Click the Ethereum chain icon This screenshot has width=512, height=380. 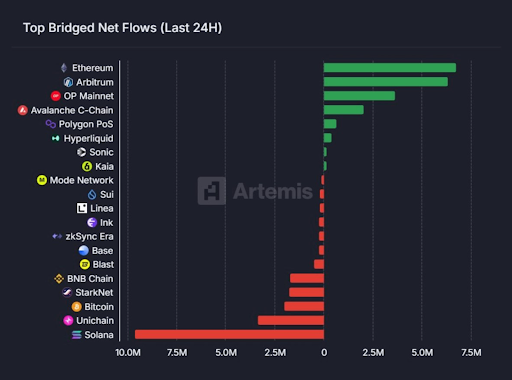coord(64,68)
